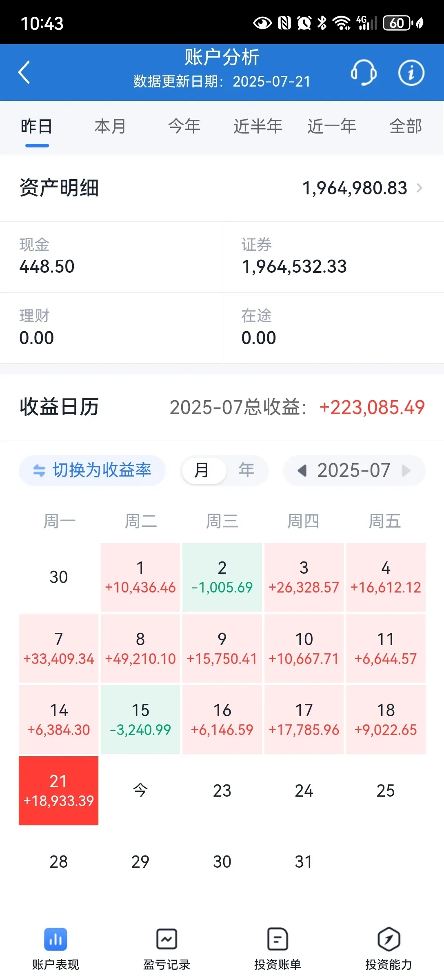The height and width of the screenshot is (980, 444).
Task: Open 投资账单 bill icon
Action: pos(277,939)
